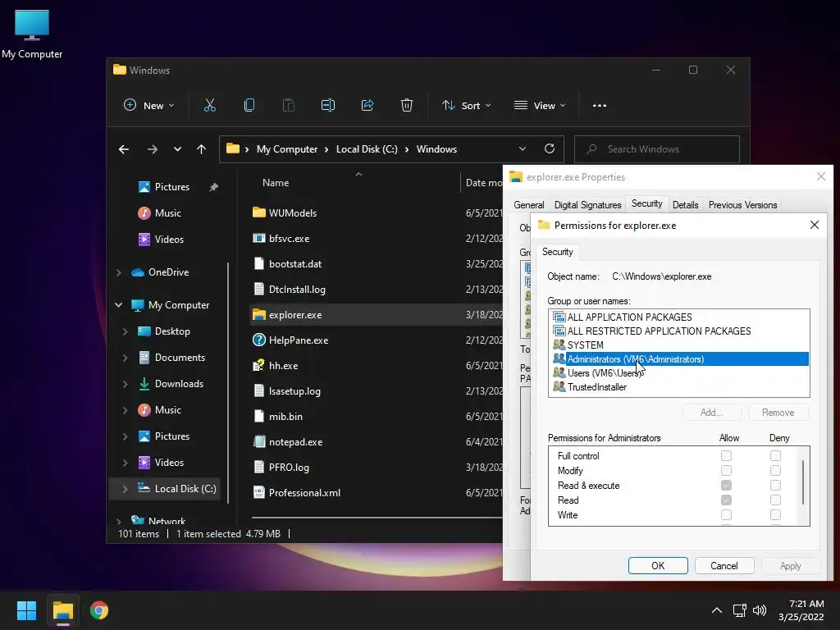This screenshot has width=840, height=630.
Task: Switch to the Digital Signatures tab
Action: [x=587, y=204]
